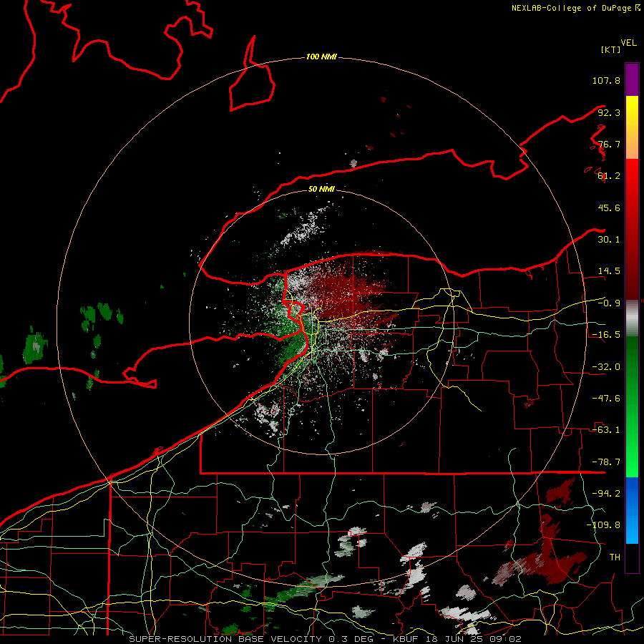This screenshot has width=644, height=644.
Task: Click the TH legend label
Action: (x=615, y=557)
